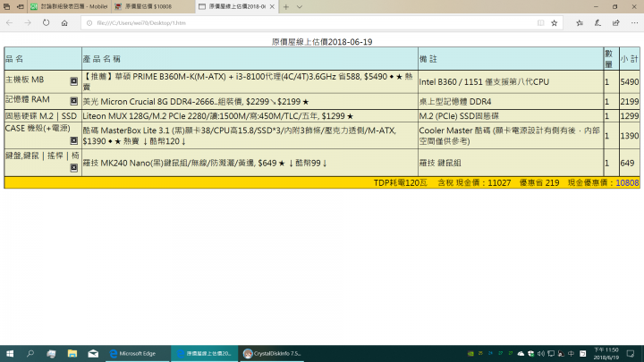644x362 pixels.
Task: Go back to the previous page
Action: coord(10,23)
